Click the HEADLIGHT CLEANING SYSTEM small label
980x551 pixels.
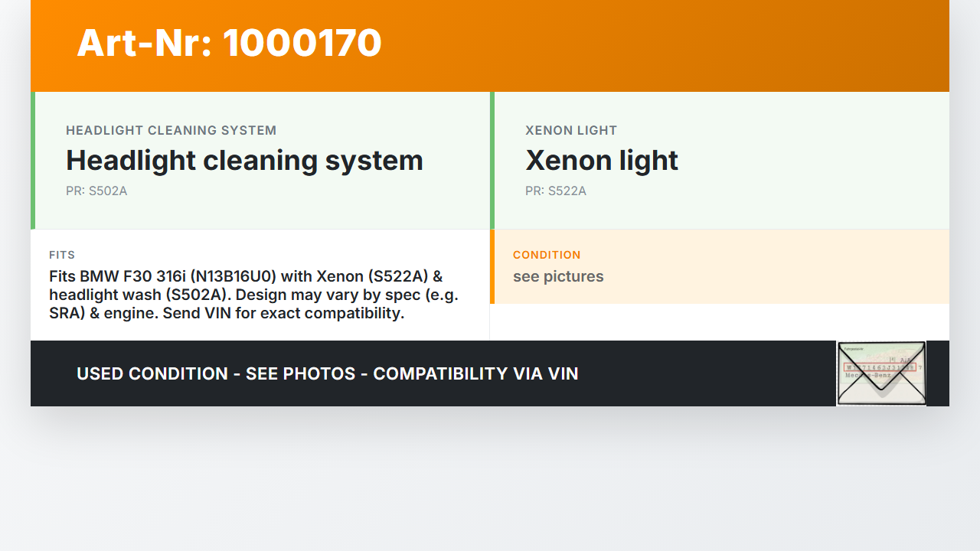pyautogui.click(x=171, y=130)
